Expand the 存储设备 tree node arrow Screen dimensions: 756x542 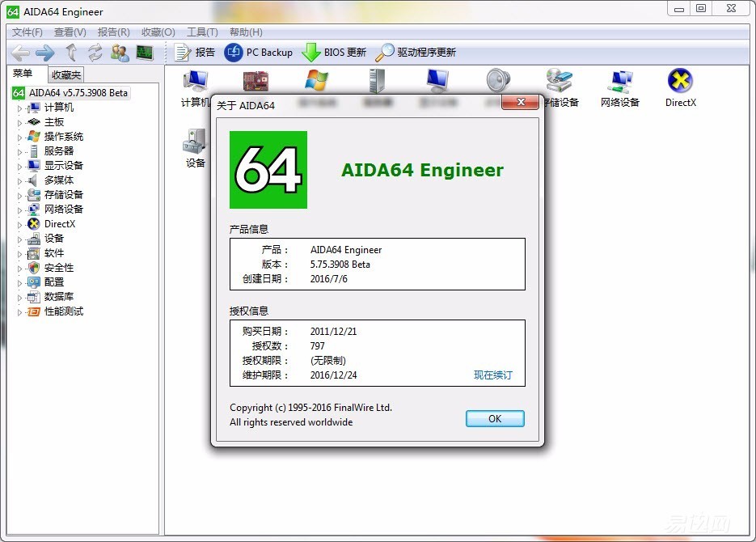pyautogui.click(x=19, y=196)
